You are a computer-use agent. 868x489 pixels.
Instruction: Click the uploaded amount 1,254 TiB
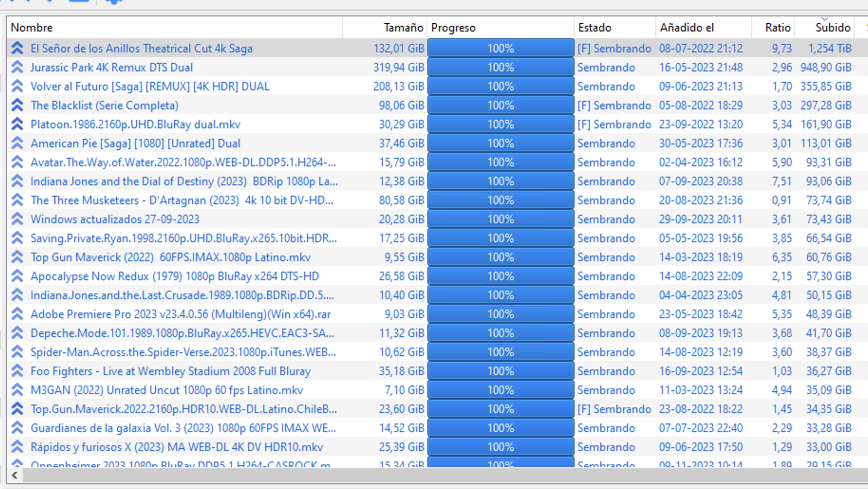830,48
